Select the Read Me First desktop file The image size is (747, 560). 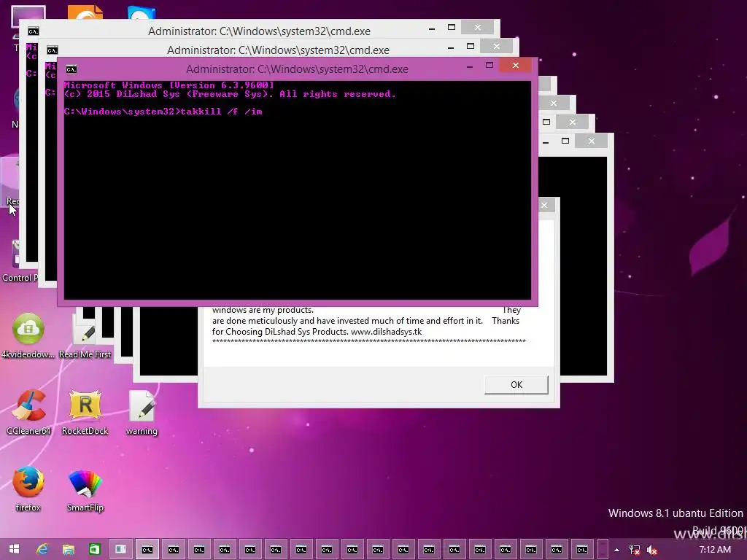point(85,335)
